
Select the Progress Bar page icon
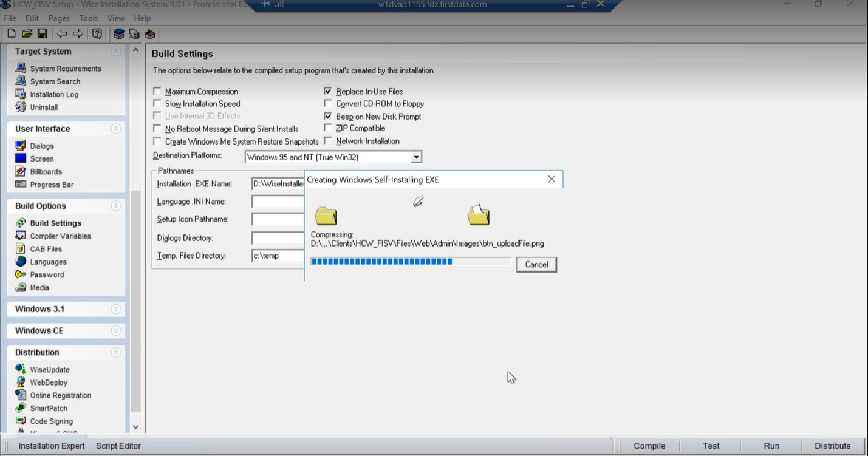tap(21, 184)
